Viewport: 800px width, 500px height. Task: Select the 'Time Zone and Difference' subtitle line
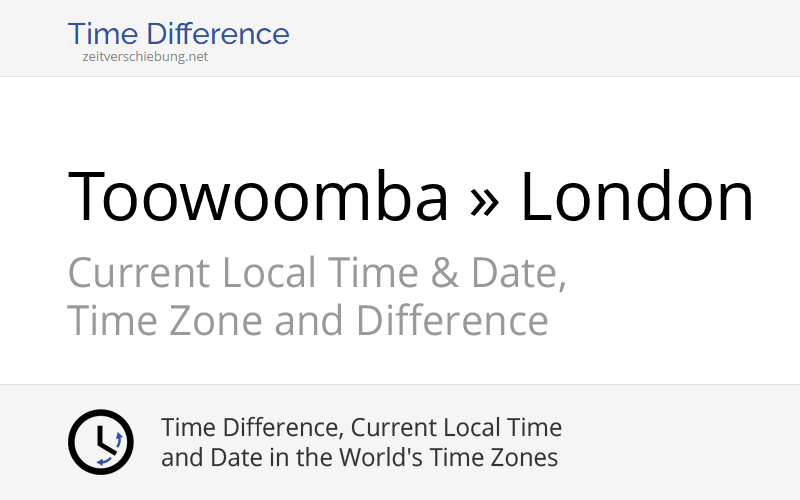click(x=307, y=322)
